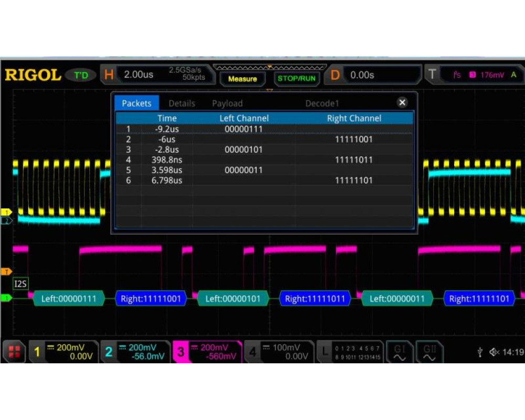The width and height of the screenshot is (525, 420).
Task: Click the I2S decode bus label
Action: point(20,284)
